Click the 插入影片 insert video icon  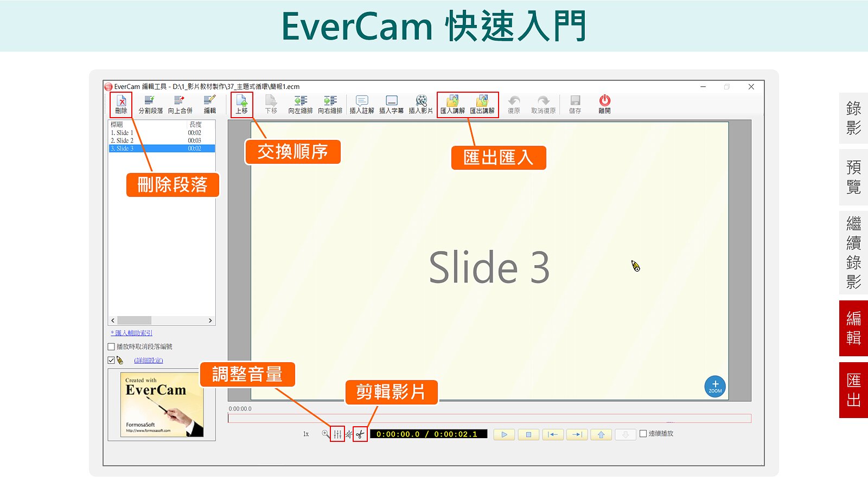coord(421,104)
